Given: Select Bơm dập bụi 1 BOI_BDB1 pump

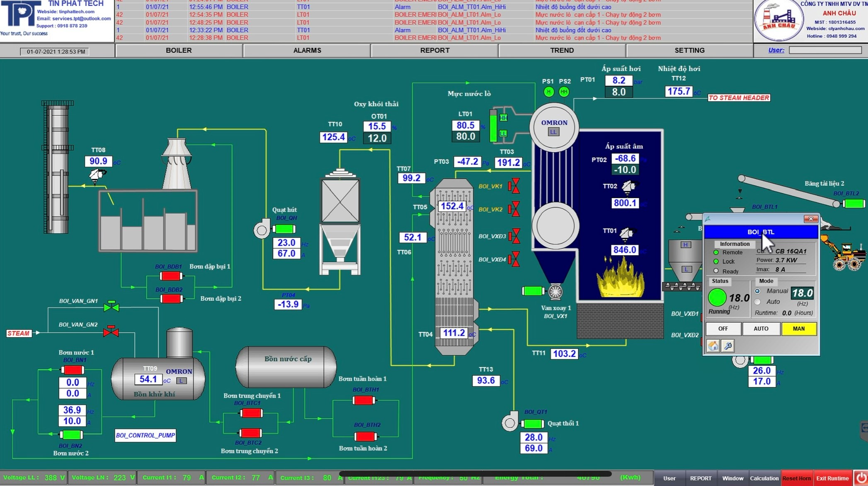Looking at the screenshot, I should click(171, 276).
